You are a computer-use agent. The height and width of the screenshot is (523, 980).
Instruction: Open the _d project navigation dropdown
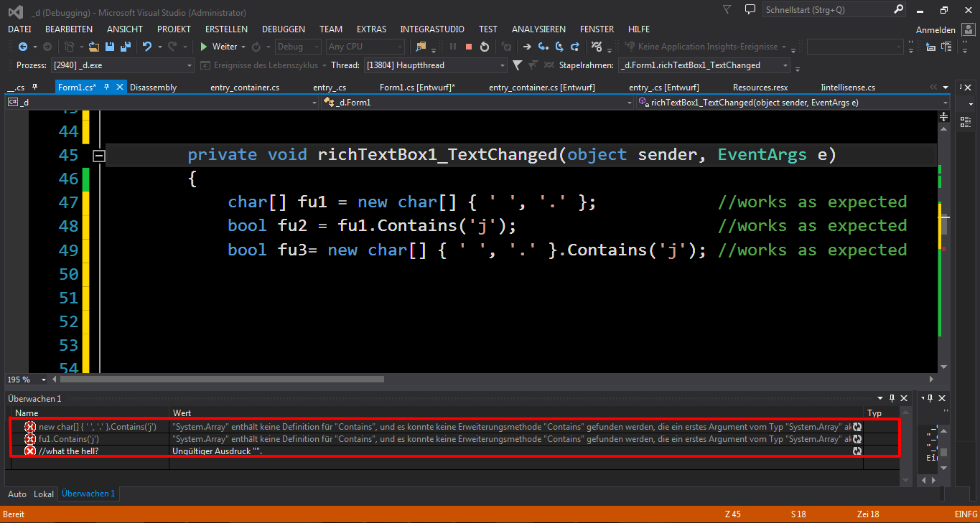pos(314,103)
